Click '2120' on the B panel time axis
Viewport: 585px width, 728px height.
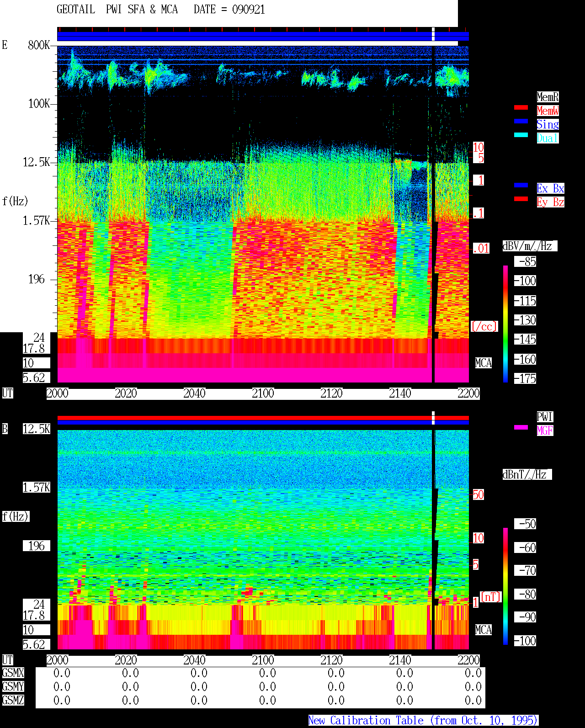click(x=331, y=660)
